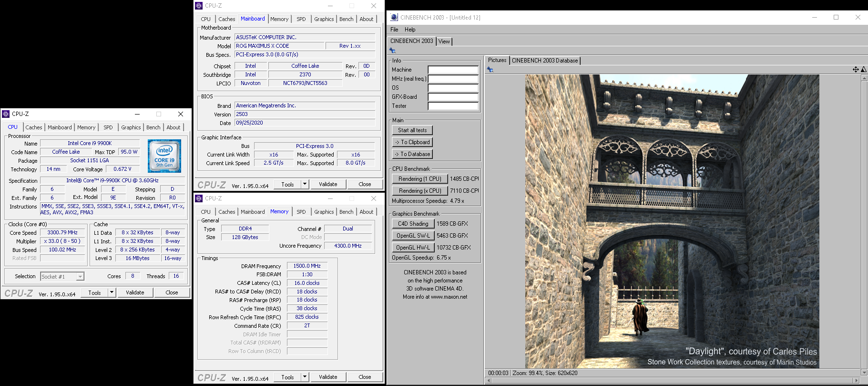
Task: Click CPU-Z app icon in the CPU window title bar
Action: tap(6, 114)
